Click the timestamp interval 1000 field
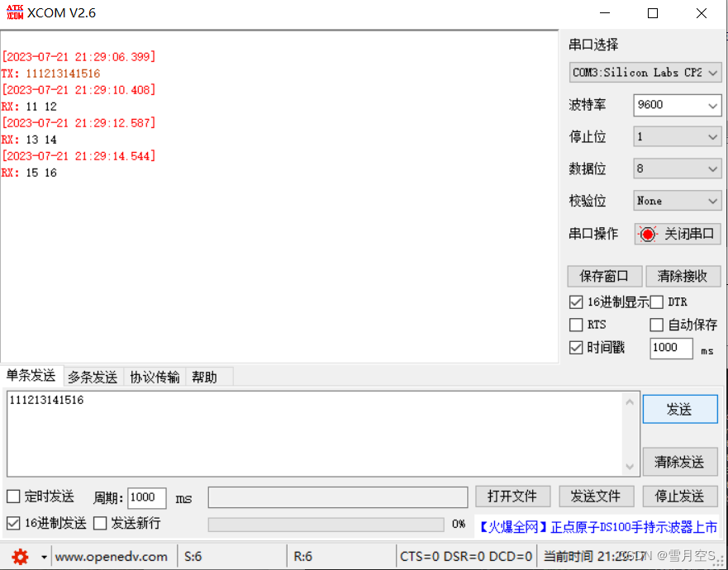The image size is (728, 570). 671,348
